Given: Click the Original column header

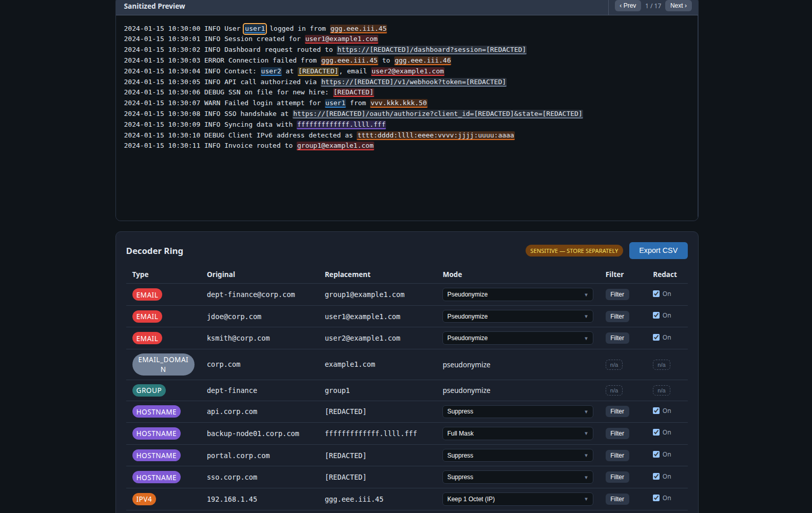Looking at the screenshot, I should 221,274.
